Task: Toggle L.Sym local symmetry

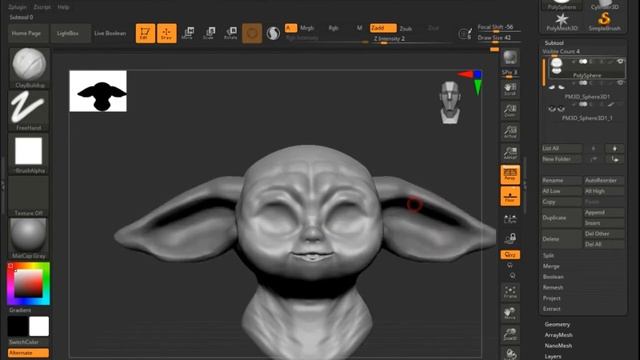Action: click(x=510, y=219)
